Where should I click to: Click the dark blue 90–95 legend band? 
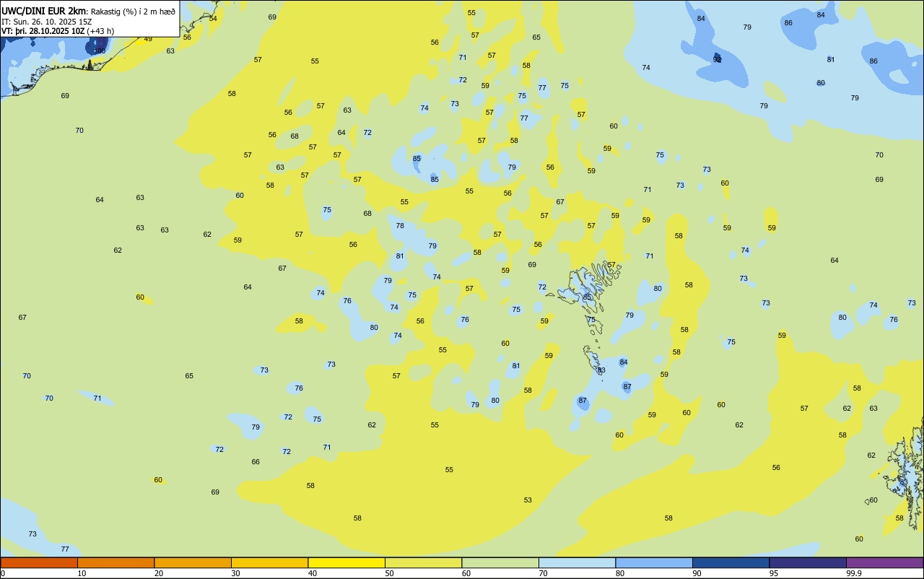pyautogui.click(x=731, y=562)
